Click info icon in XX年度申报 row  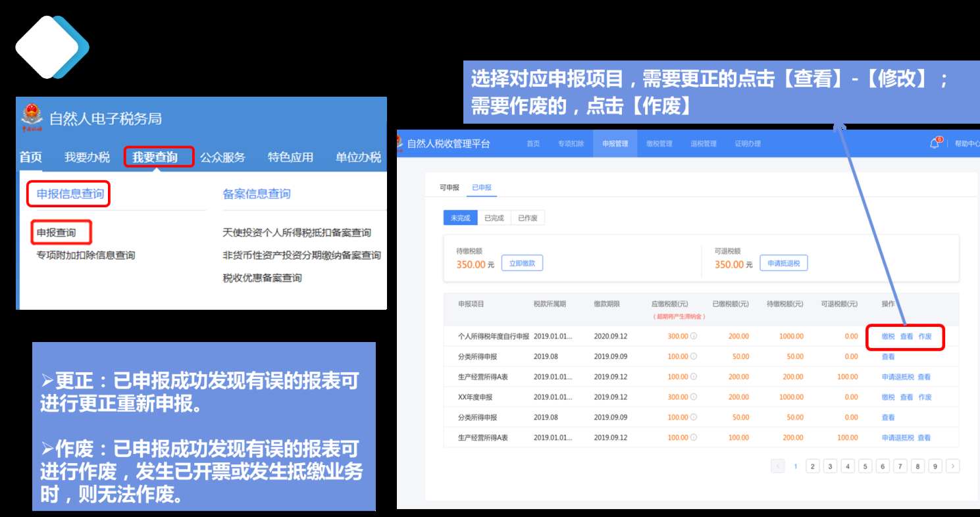[x=694, y=397]
